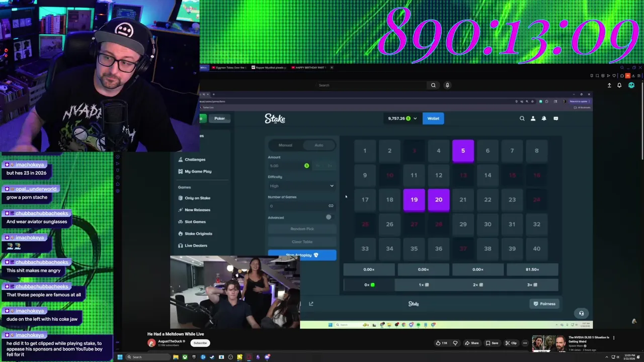Switch to the Rapper Mystikal pleads browser tab

click(x=269, y=67)
